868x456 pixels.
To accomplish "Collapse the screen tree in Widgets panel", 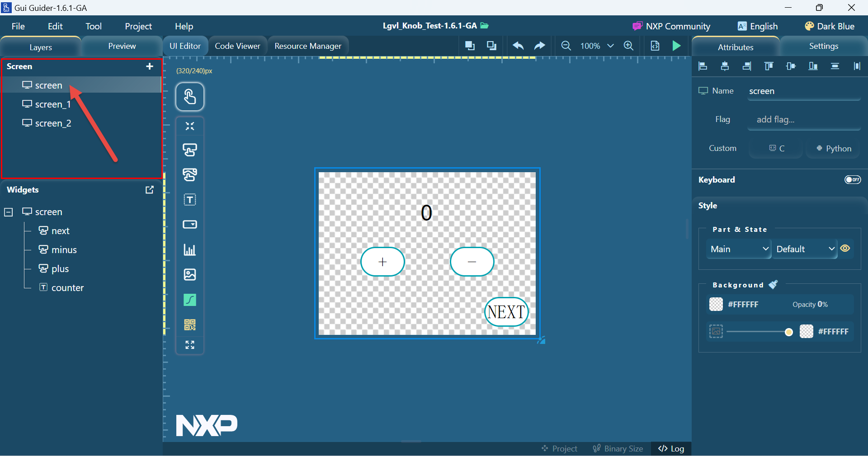I will point(8,212).
